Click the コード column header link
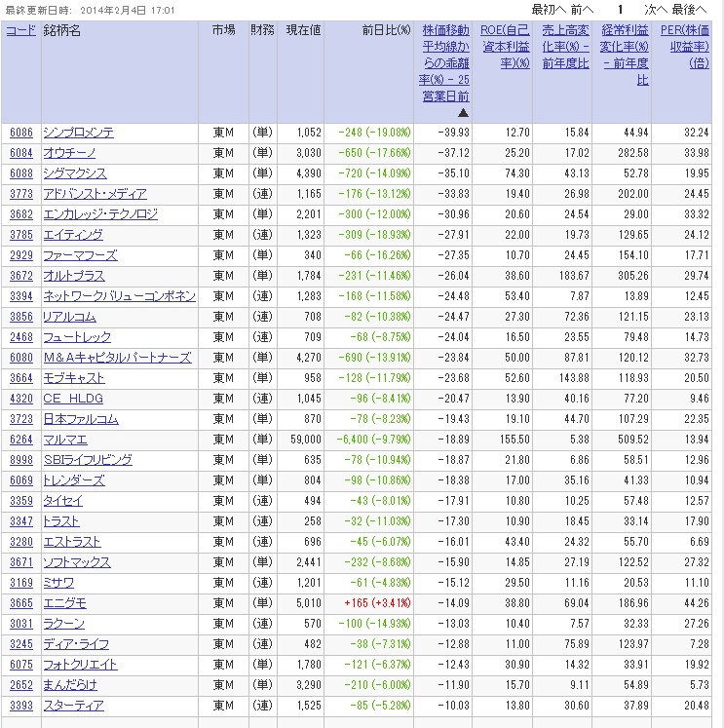The image size is (724, 728). (x=20, y=30)
